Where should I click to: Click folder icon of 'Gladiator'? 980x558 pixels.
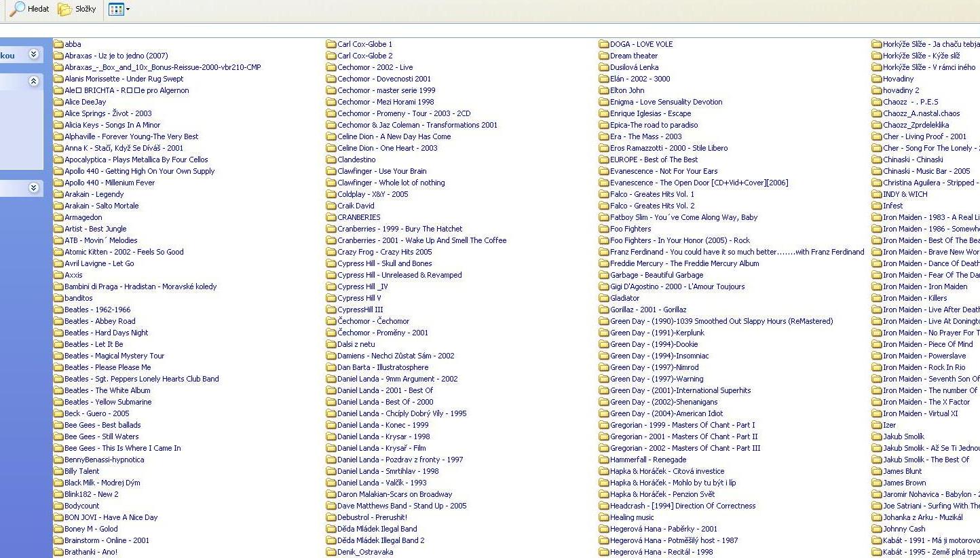click(x=604, y=298)
